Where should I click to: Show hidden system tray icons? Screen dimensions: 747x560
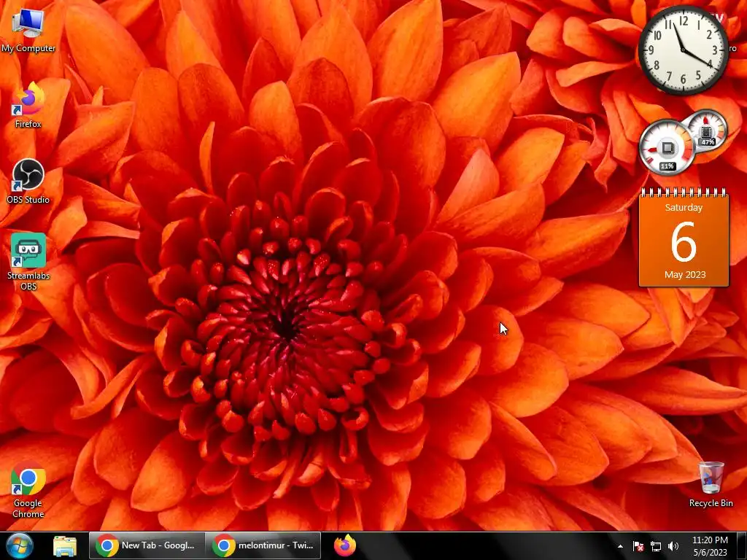(620, 547)
